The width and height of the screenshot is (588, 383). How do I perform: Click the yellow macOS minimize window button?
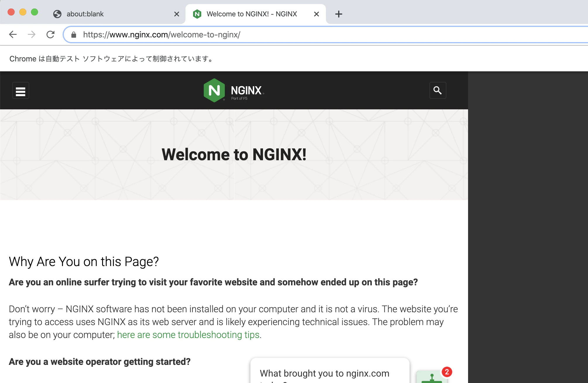[x=23, y=12]
